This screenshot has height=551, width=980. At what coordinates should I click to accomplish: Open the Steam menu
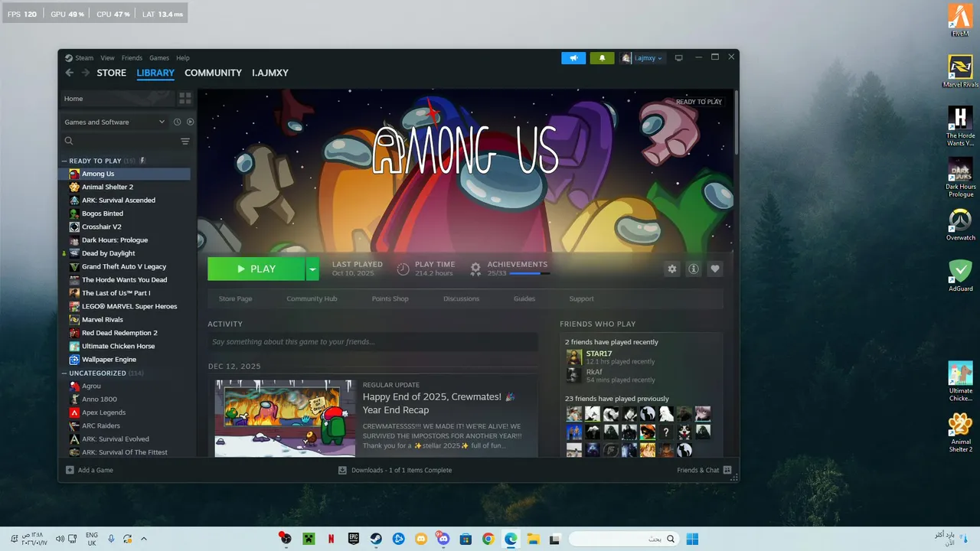pyautogui.click(x=84, y=58)
